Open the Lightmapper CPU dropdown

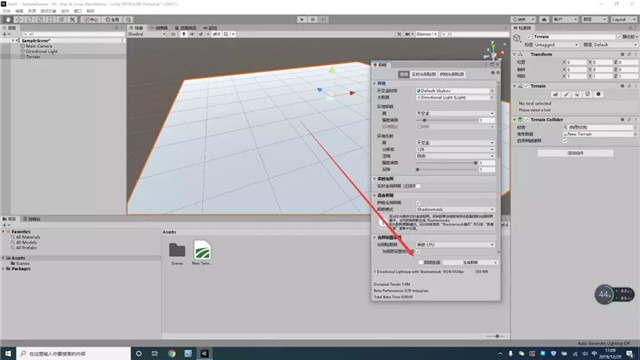(455, 245)
